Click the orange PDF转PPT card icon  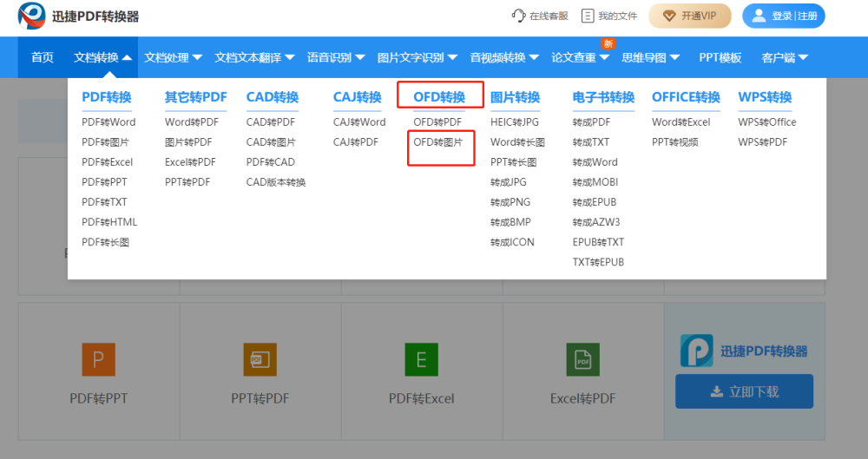(99, 359)
